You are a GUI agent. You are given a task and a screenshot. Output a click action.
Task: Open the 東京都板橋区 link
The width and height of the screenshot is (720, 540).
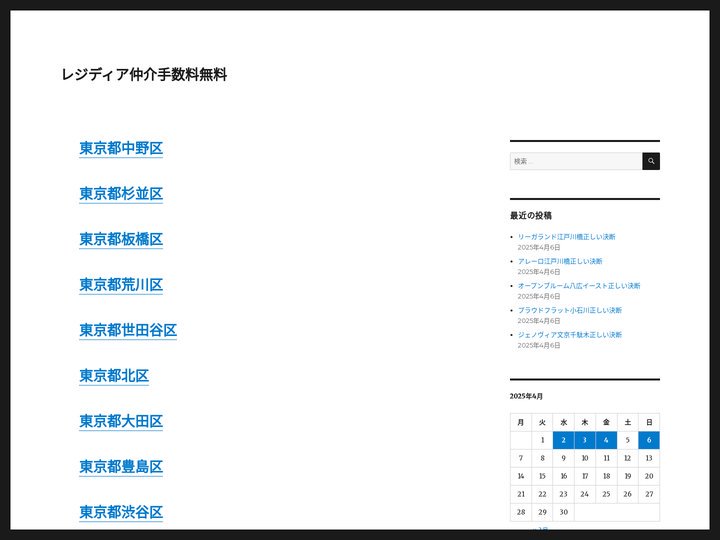point(121,239)
